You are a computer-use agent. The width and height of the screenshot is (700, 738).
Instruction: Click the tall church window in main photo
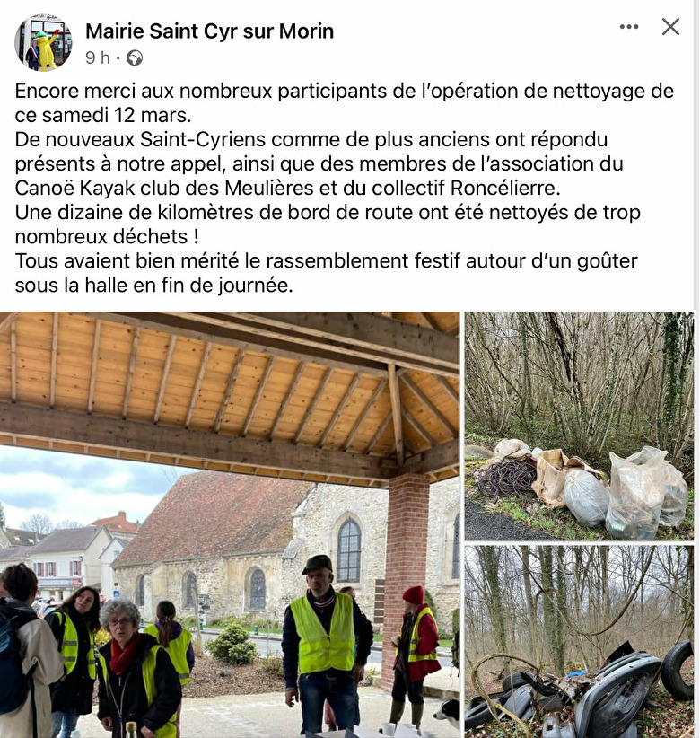(349, 550)
